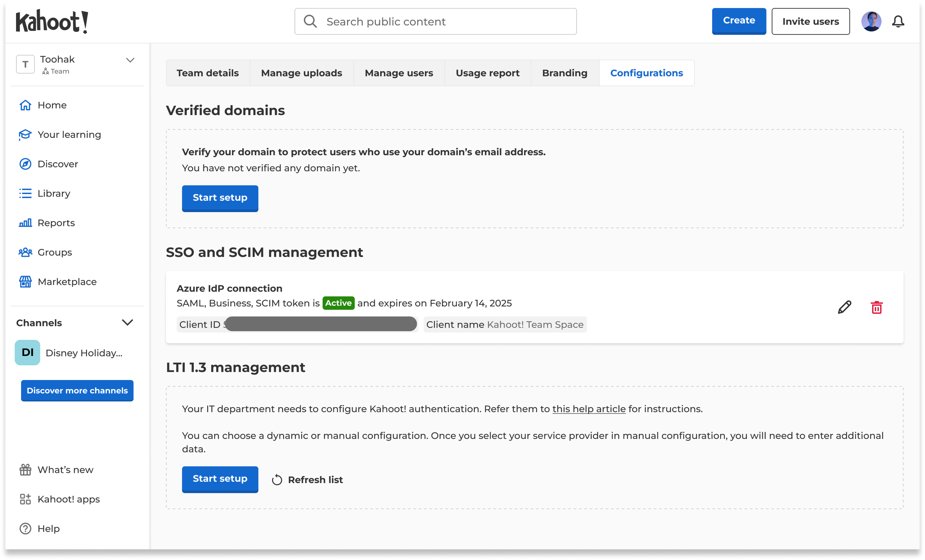
Task: Click the Create button
Action: (x=739, y=21)
